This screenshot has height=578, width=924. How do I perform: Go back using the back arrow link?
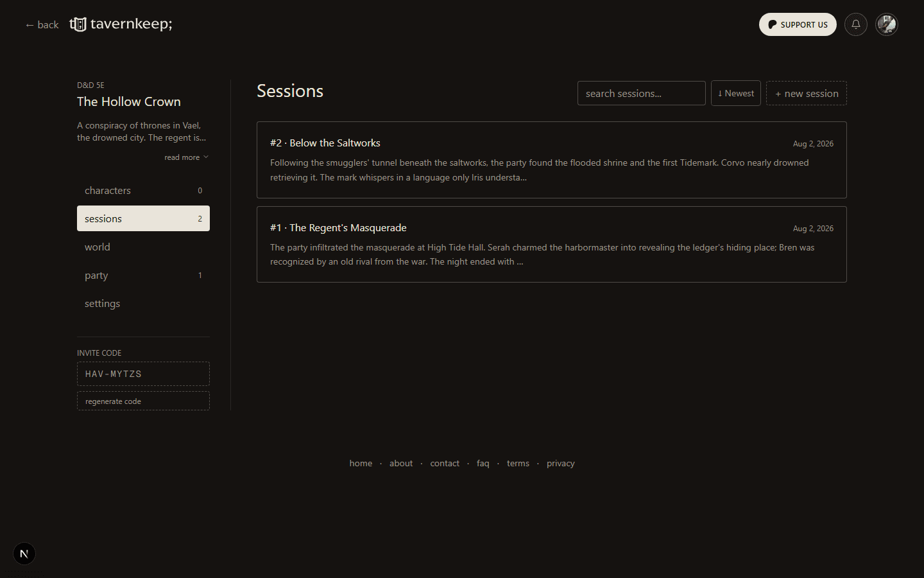click(42, 24)
